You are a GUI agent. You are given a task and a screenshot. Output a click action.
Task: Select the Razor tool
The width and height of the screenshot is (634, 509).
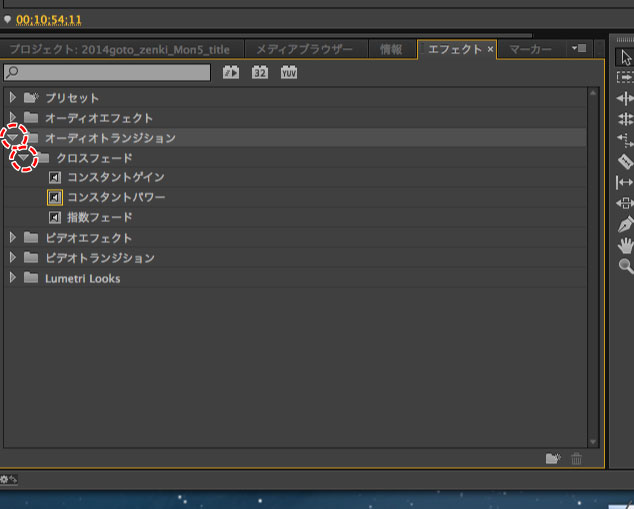(x=625, y=161)
